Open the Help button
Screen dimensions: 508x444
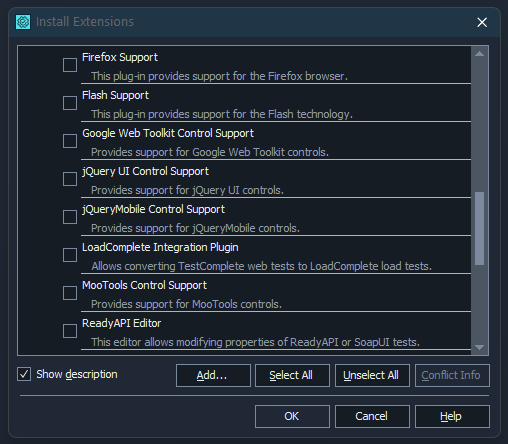(x=452, y=416)
